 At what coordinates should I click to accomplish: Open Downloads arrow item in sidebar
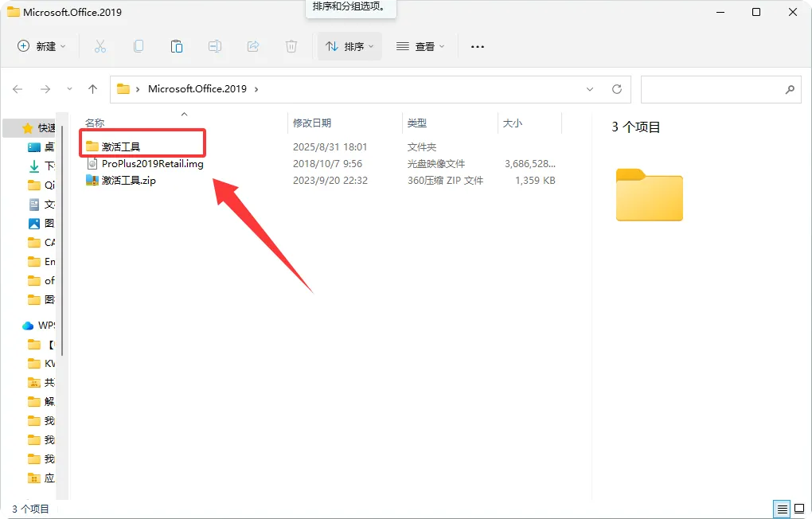(41, 166)
